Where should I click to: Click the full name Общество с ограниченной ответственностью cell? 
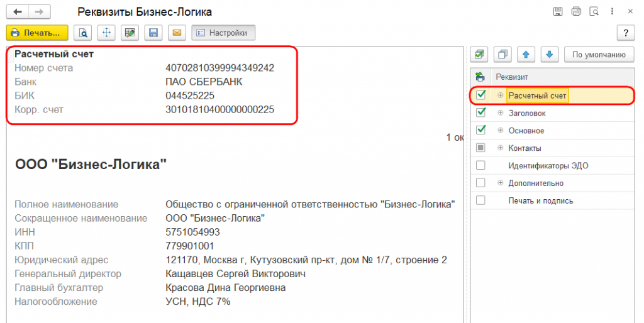point(310,204)
